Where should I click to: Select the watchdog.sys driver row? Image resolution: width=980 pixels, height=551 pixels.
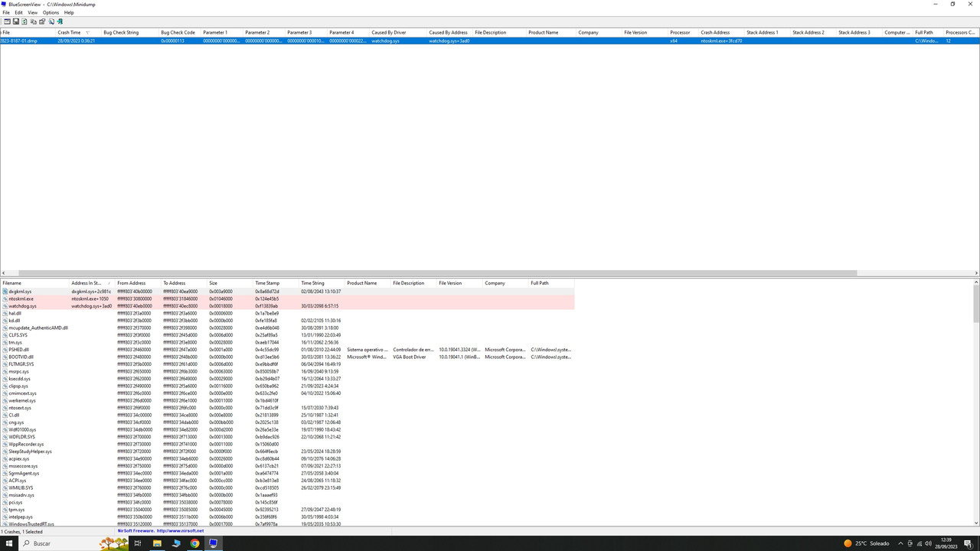(287, 306)
